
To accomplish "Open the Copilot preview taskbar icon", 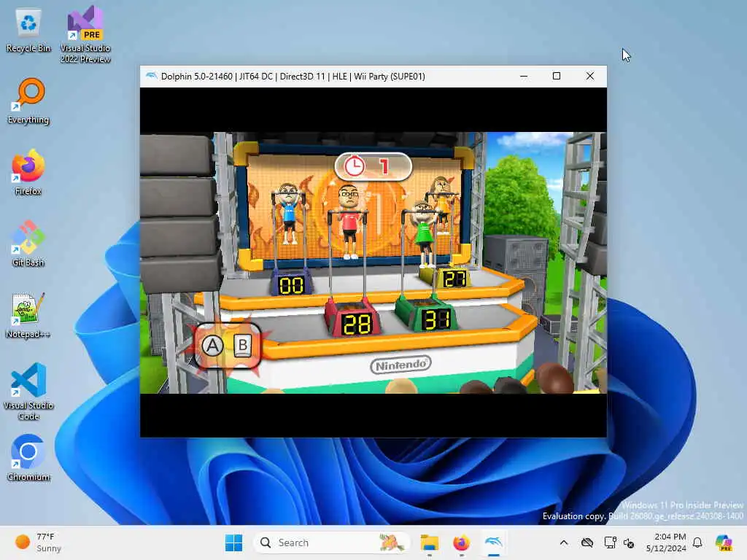I will point(724,542).
